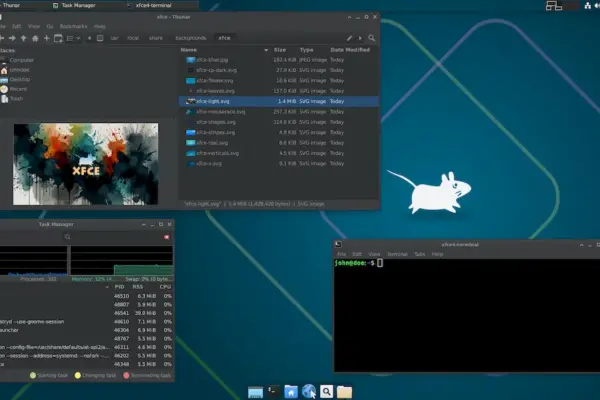Open Recent in the Places sidebar

[18, 89]
